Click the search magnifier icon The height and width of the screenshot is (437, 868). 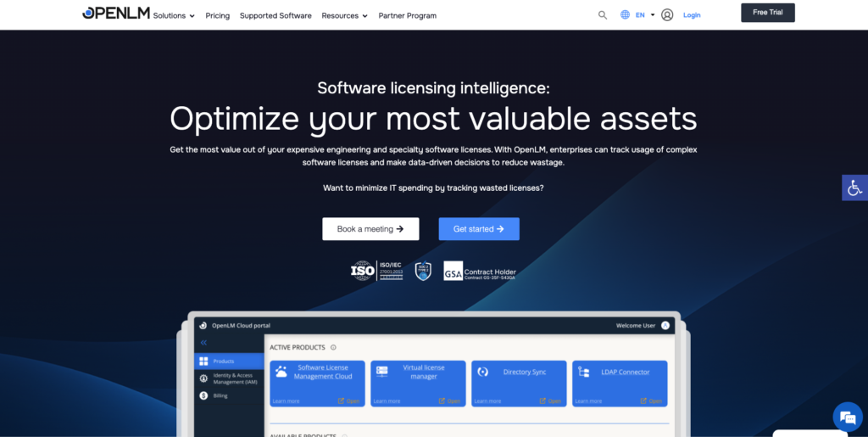(x=603, y=15)
